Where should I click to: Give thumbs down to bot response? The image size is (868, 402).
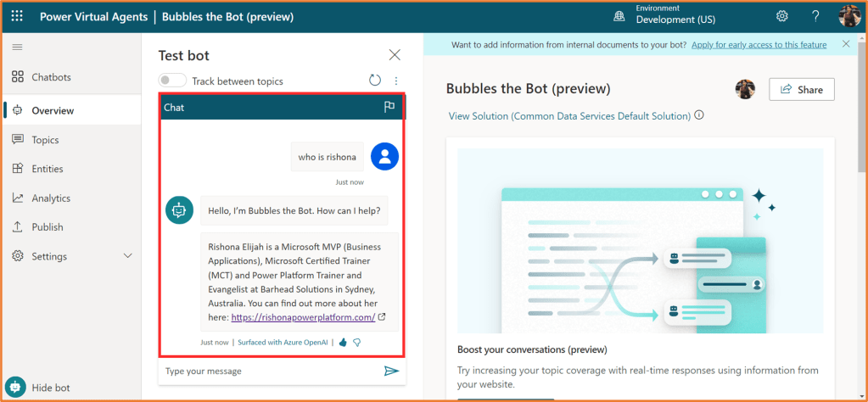point(357,343)
